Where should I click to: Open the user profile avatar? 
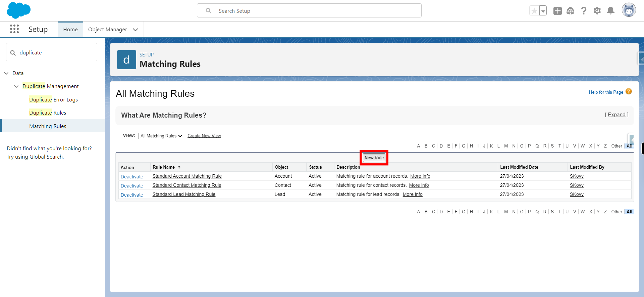pyautogui.click(x=629, y=10)
